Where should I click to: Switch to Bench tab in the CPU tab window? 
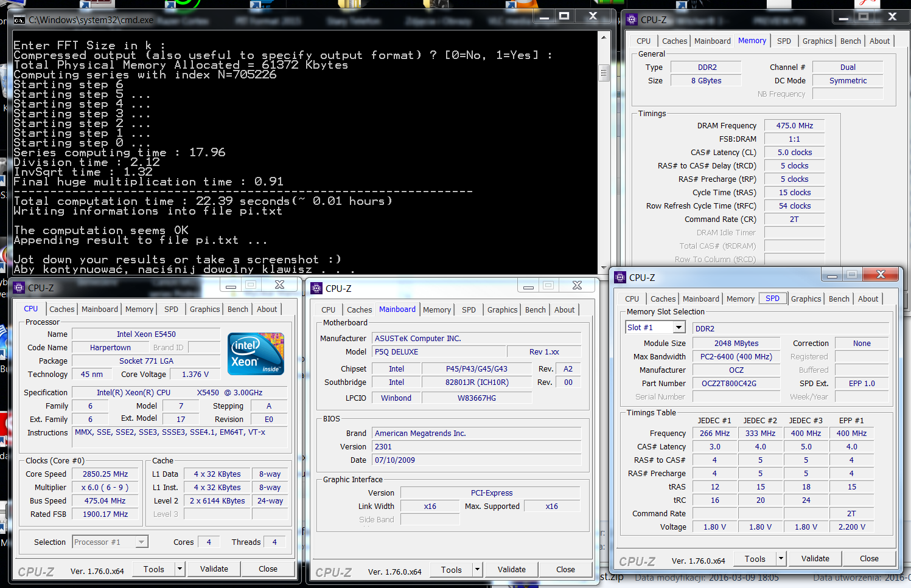[238, 309]
